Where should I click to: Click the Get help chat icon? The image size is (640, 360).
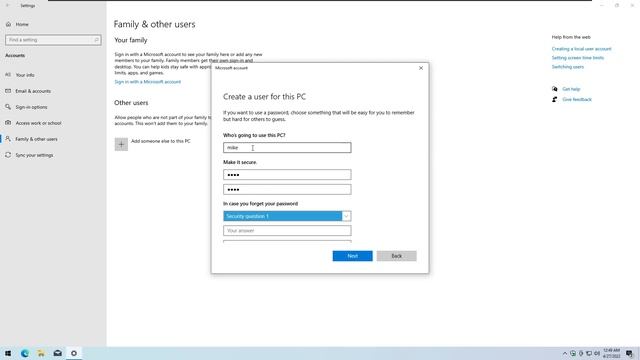click(554, 89)
